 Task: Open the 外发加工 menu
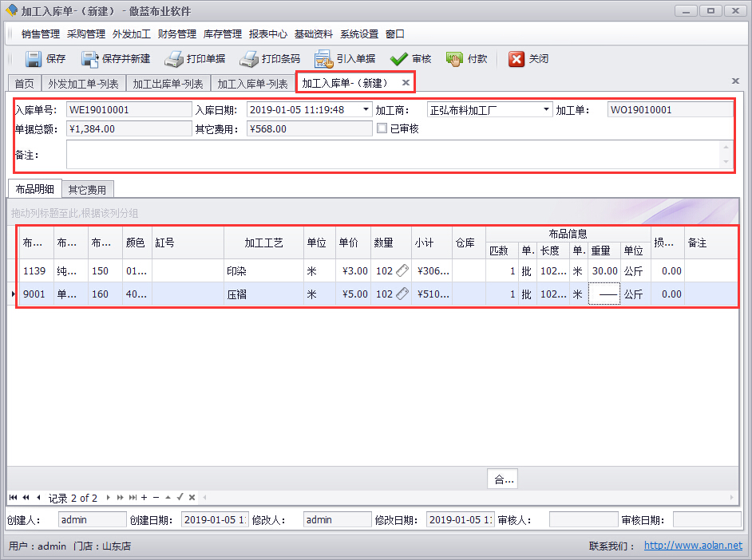point(131,34)
